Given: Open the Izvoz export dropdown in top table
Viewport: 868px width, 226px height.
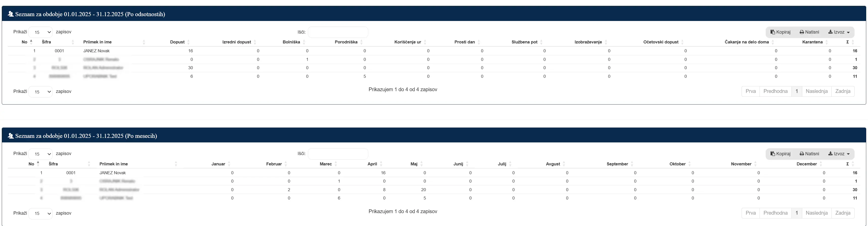Looking at the screenshot, I should click(x=839, y=32).
